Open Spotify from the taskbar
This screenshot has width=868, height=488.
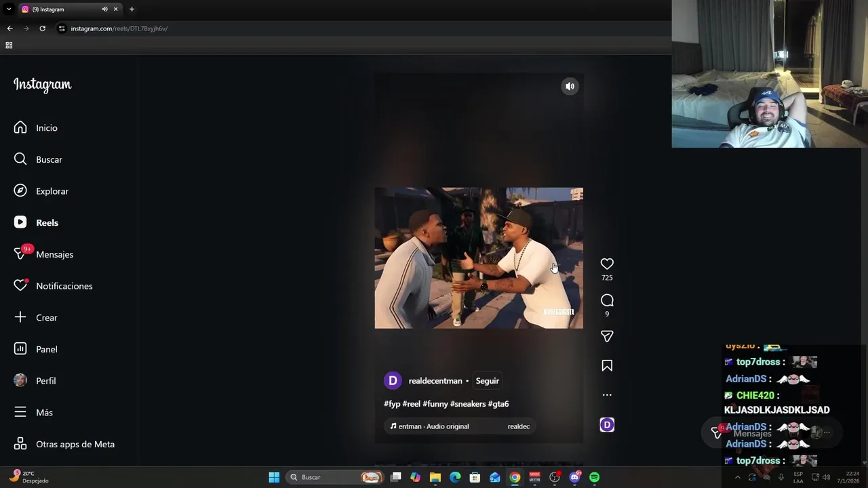tap(595, 477)
